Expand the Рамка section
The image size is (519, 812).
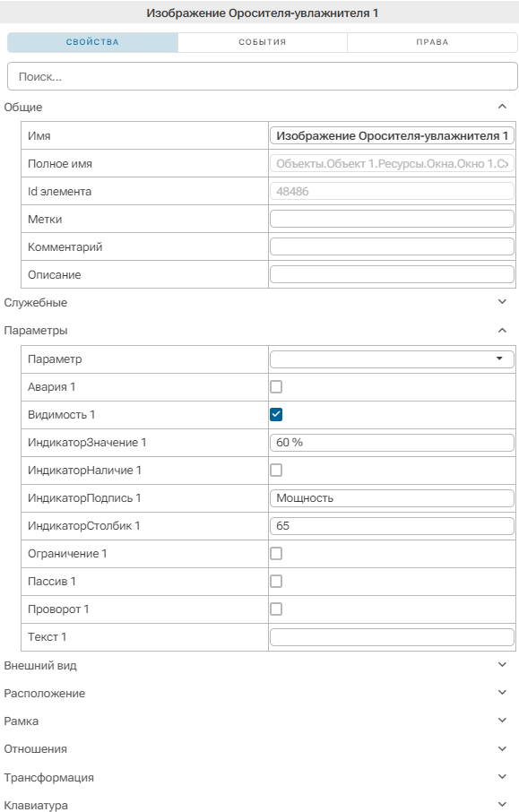pos(501,721)
